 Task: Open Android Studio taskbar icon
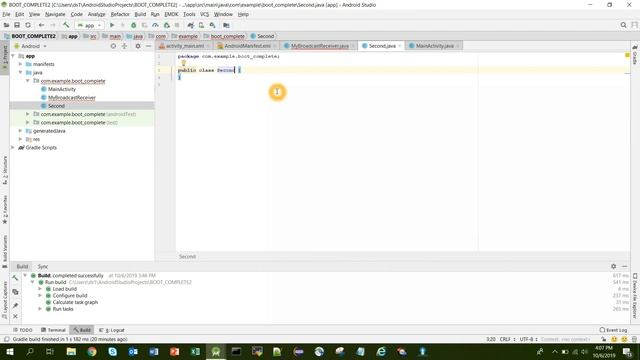tap(216, 351)
